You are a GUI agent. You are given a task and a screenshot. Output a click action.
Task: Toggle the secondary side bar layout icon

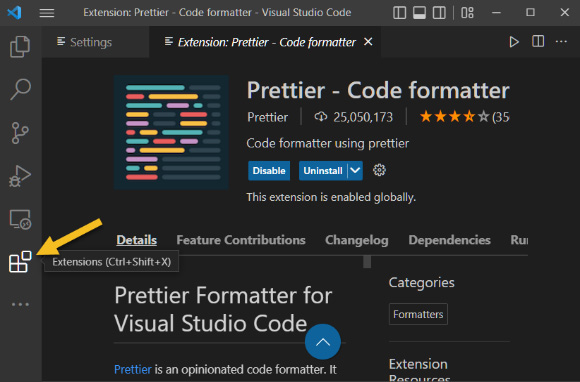(439, 13)
